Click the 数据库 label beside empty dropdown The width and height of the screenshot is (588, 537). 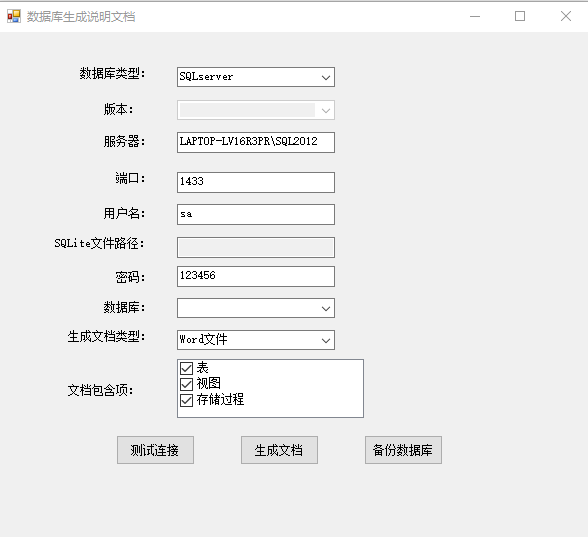124,308
